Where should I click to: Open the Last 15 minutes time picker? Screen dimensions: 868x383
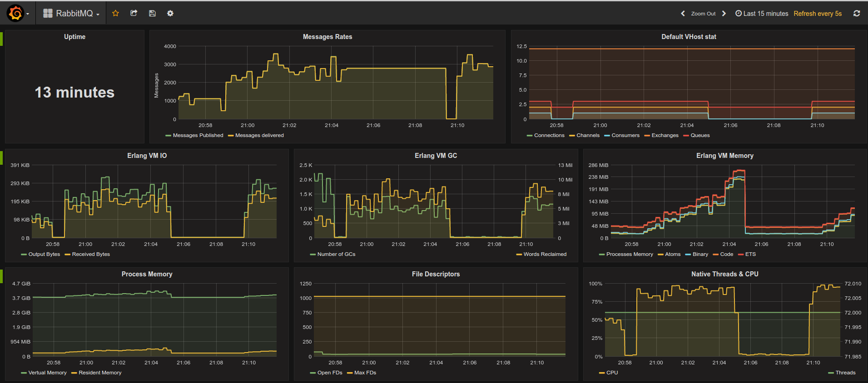coord(762,14)
